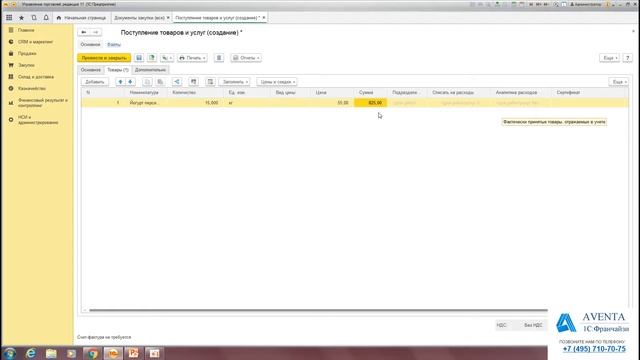640x360 pixels.
Task: Select quantity cell 15,000
Action: (196, 103)
